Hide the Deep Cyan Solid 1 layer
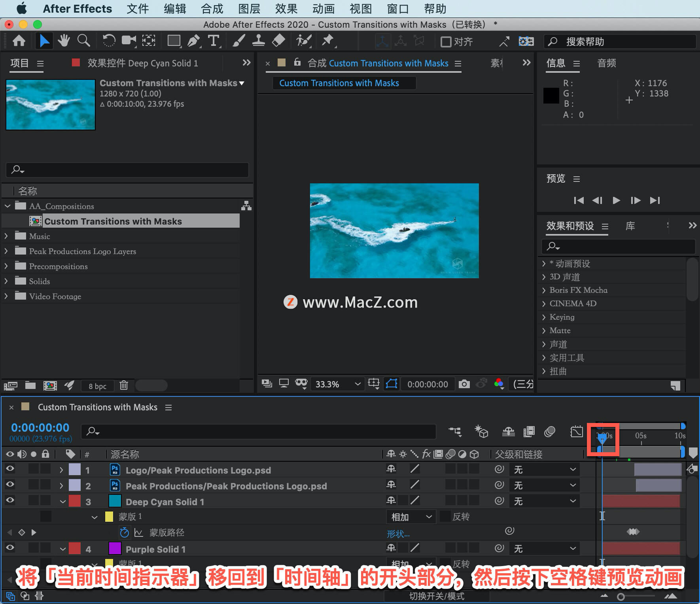The image size is (700, 604). coord(10,500)
